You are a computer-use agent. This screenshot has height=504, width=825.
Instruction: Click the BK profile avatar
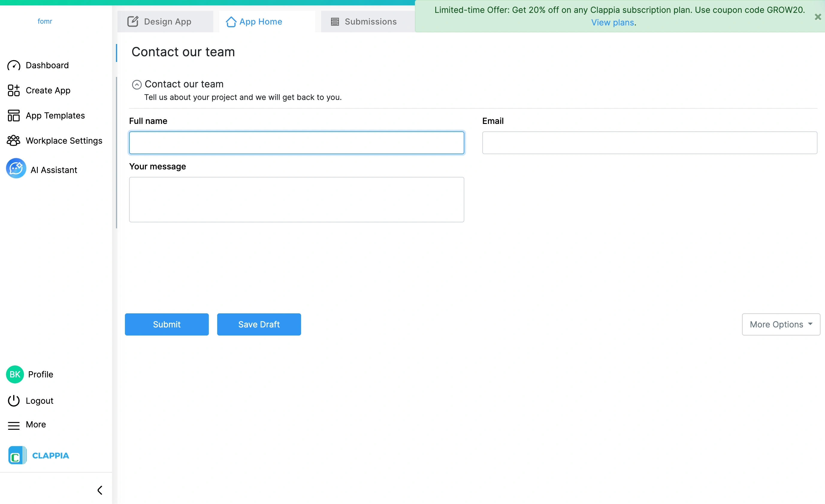pos(15,374)
